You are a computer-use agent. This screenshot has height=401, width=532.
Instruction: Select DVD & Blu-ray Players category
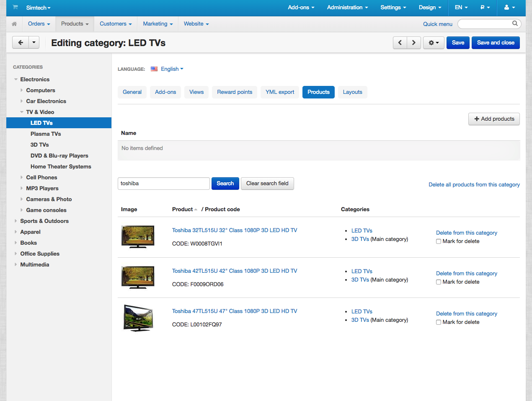(x=59, y=156)
